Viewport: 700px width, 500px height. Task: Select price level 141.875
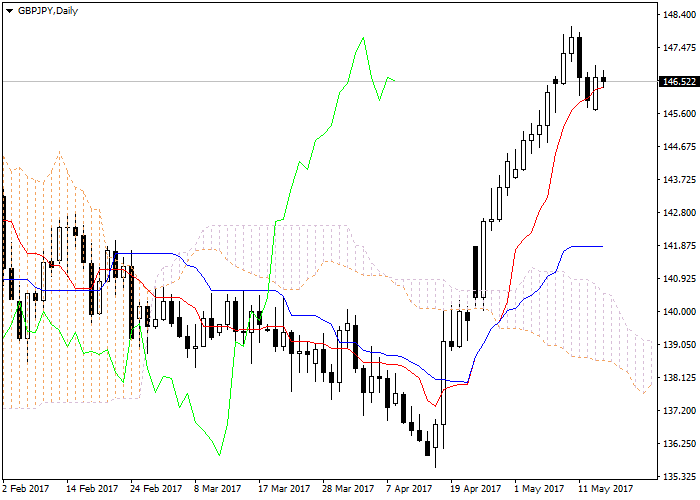click(x=679, y=246)
